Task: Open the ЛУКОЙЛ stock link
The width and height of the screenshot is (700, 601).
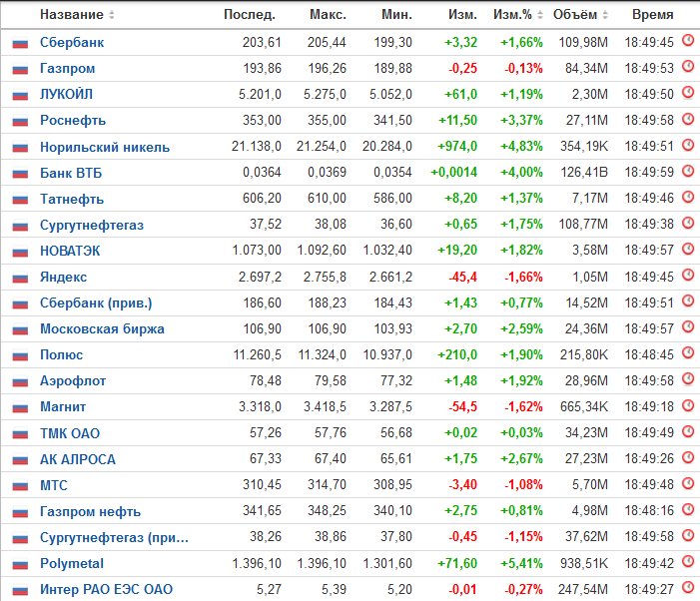Action: tap(67, 94)
